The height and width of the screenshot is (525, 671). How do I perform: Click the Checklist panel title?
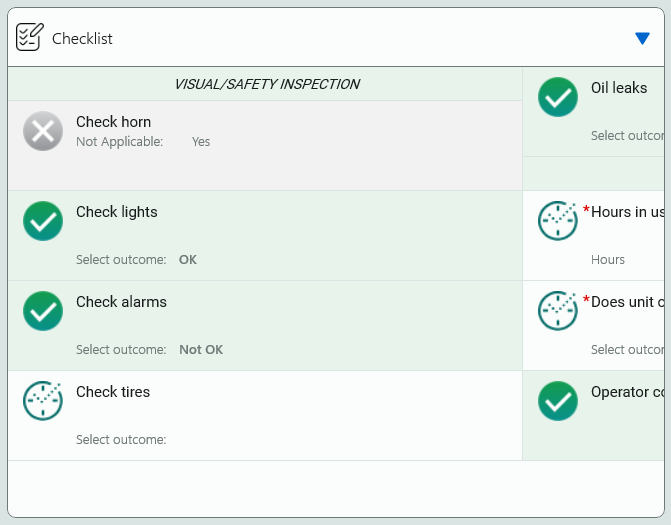[x=82, y=39]
